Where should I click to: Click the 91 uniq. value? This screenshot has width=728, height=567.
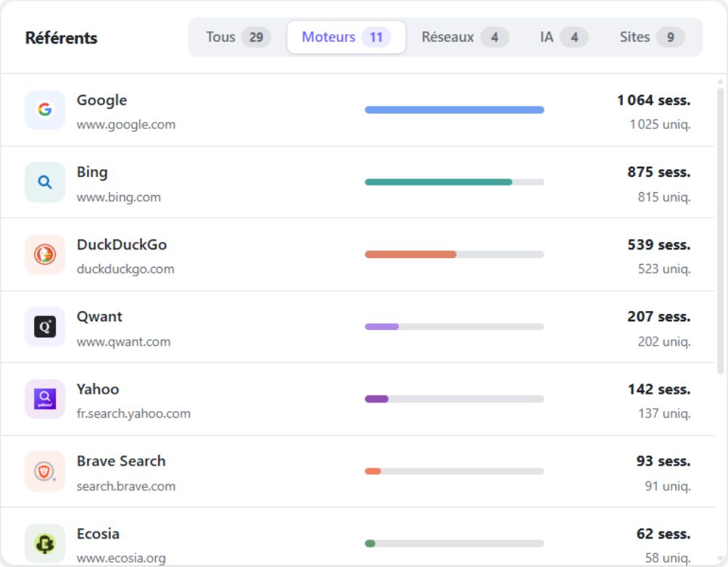tap(668, 487)
